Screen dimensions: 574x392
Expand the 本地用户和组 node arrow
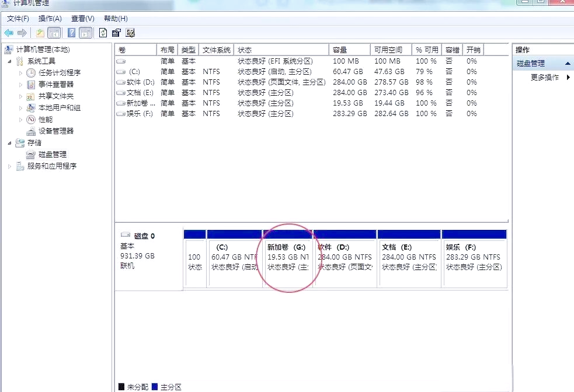click(x=20, y=108)
